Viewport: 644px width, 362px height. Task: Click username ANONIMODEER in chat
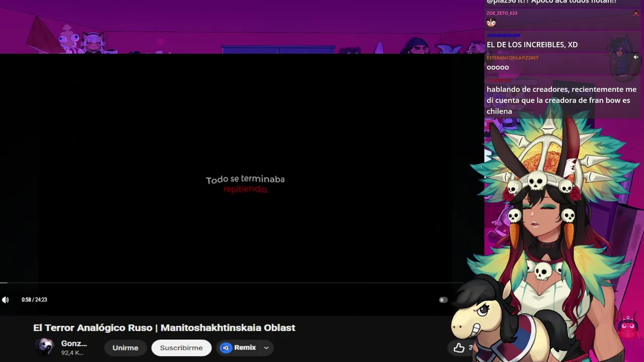(504, 35)
